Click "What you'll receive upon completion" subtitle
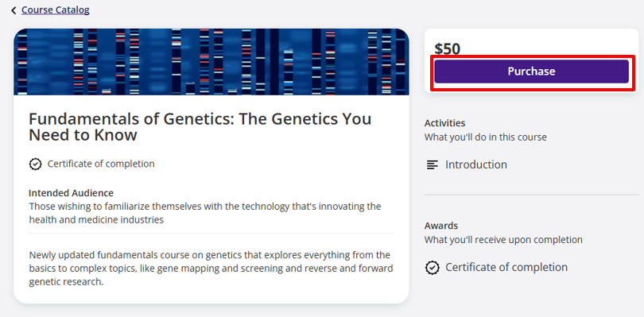 503,240
